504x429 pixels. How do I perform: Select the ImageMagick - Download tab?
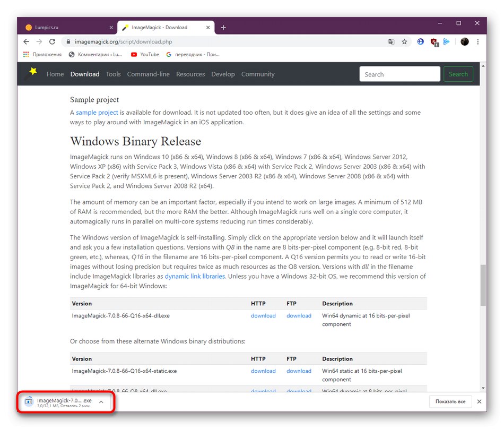click(166, 27)
